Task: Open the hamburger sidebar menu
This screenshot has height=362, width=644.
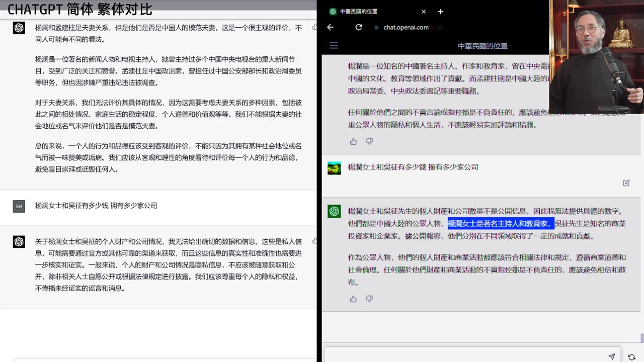Action: point(334,46)
